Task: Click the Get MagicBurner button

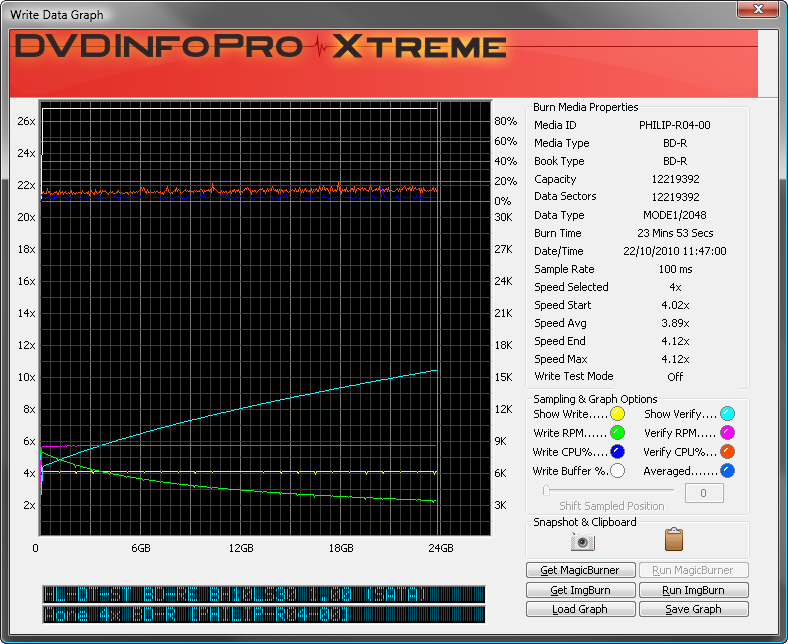Action: tap(580, 570)
